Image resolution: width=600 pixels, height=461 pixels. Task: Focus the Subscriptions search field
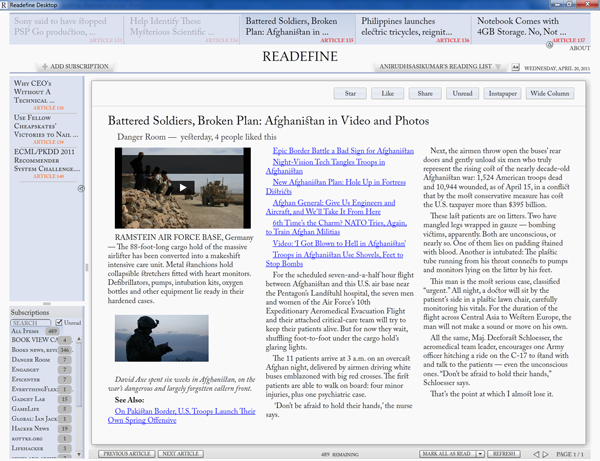click(31, 323)
